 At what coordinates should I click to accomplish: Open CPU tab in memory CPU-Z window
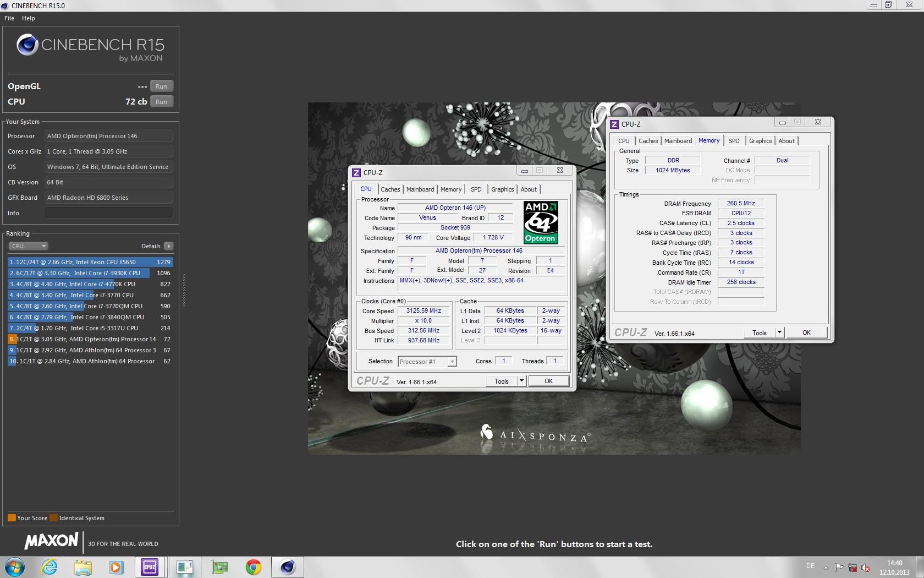(624, 141)
